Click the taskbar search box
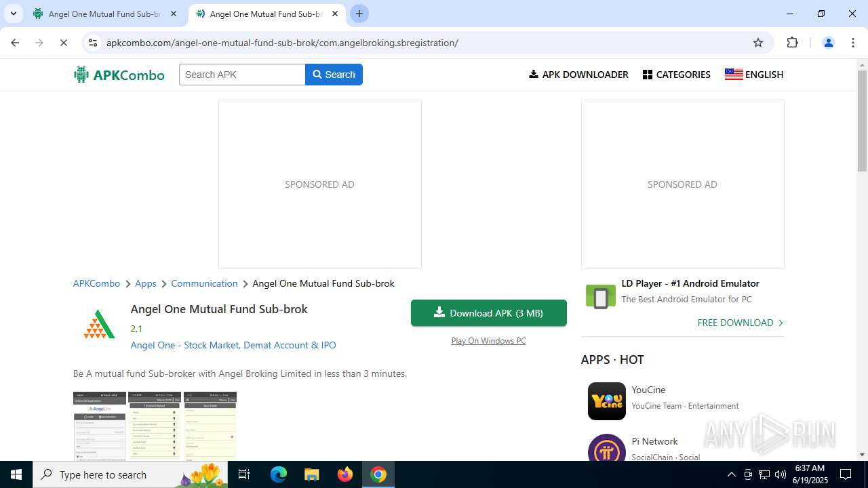 pos(131,474)
